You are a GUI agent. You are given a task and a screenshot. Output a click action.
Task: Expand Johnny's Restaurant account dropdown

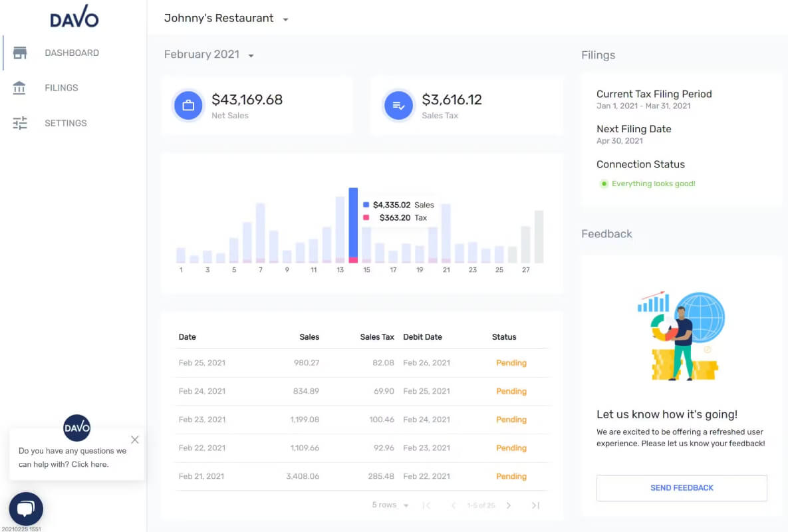[x=285, y=19]
